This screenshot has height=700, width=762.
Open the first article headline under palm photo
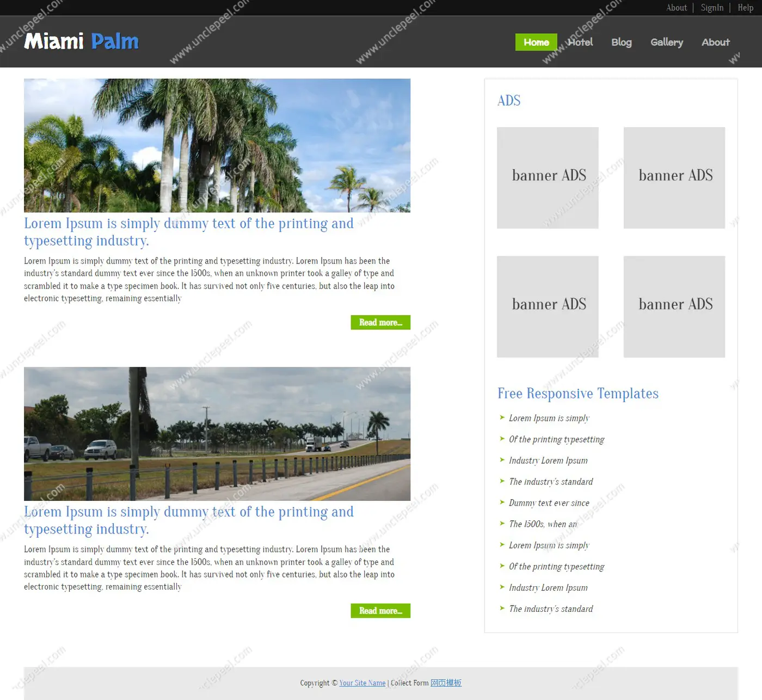click(189, 232)
